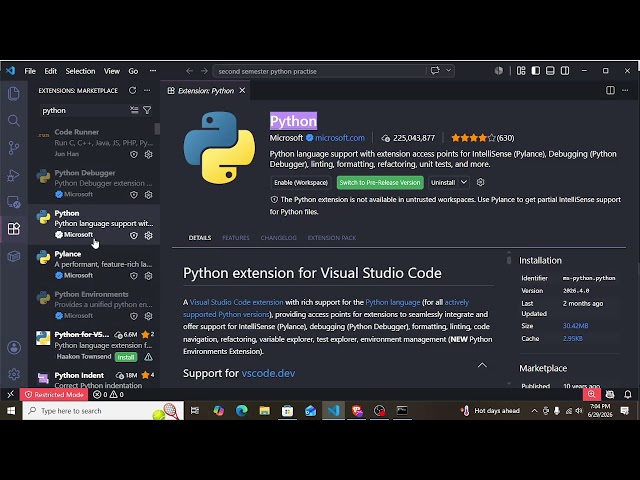Collapse section with the up chevron near vscode.dev
The height and width of the screenshot is (480, 640).
[482, 365]
